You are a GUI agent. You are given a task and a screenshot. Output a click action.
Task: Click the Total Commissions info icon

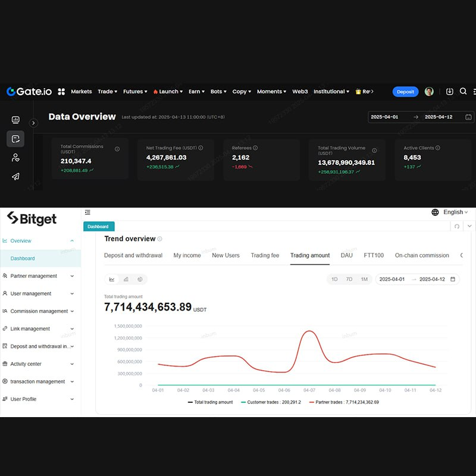point(117,149)
